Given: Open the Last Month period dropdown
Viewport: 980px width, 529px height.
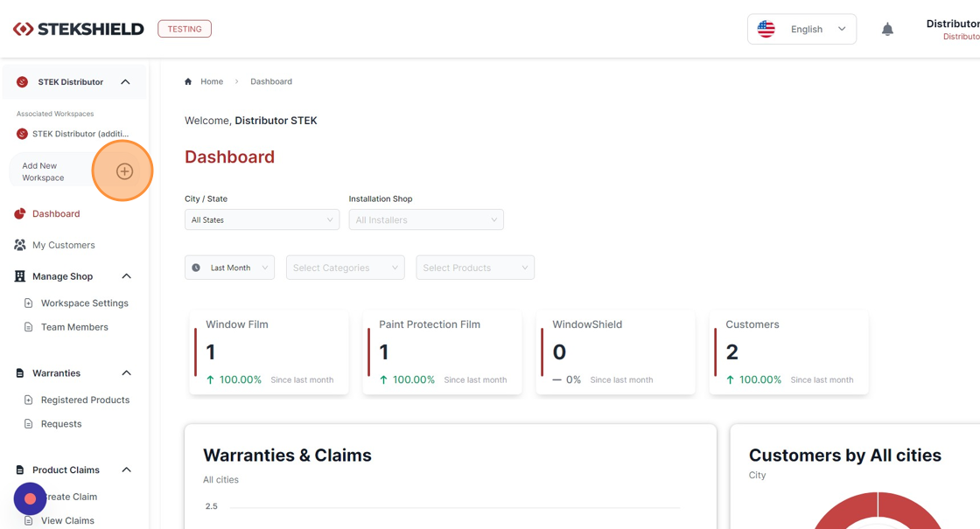Looking at the screenshot, I should coord(229,268).
